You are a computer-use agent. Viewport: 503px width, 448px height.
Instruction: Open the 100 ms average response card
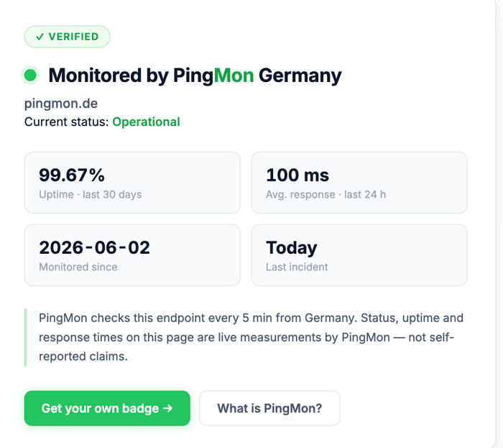(359, 183)
